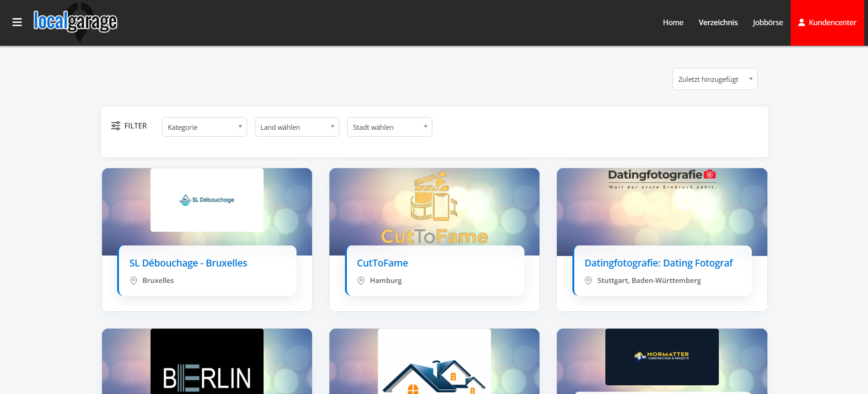Open the hamburger menu icon
This screenshot has width=868, height=394.
click(17, 22)
